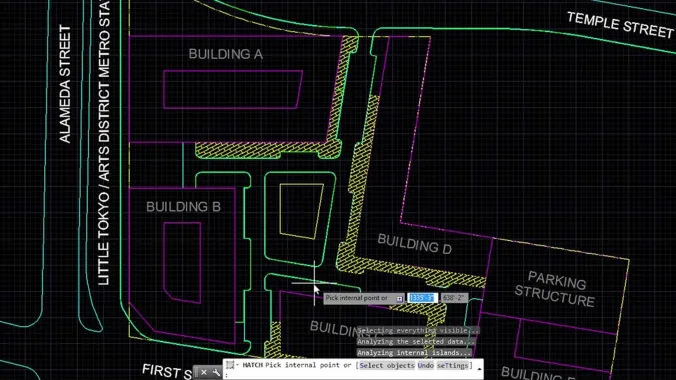Expand options arrow in dynamic input prompt
Image resolution: width=676 pixels, height=380 pixels.
pos(400,298)
